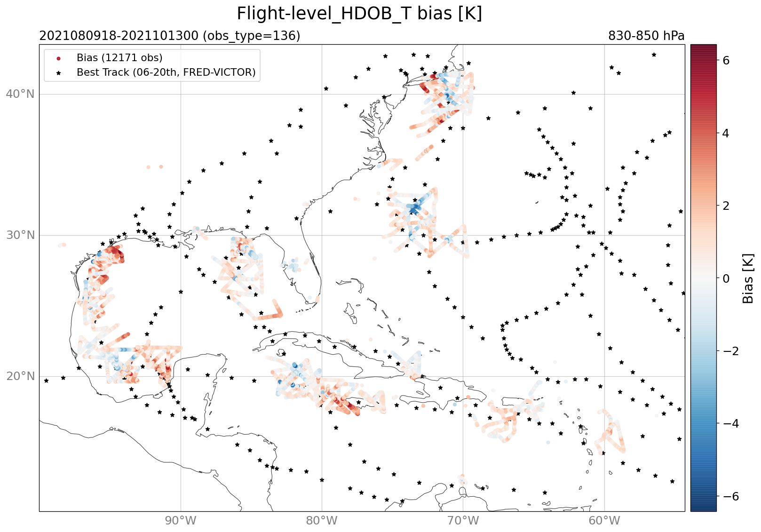Image resolution: width=761 pixels, height=532 pixels.
Task: Click the dark red top of colorbar
Action: click(703, 48)
